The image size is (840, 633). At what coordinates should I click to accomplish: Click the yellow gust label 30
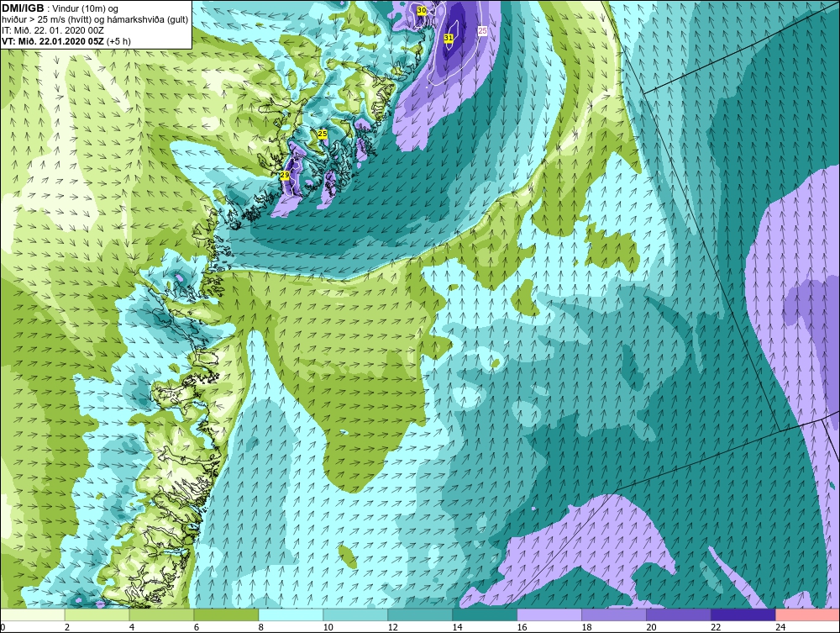(422, 11)
